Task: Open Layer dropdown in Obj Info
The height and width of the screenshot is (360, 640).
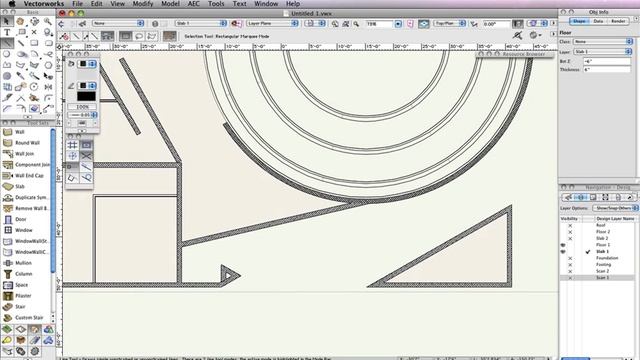Action: coord(603,52)
